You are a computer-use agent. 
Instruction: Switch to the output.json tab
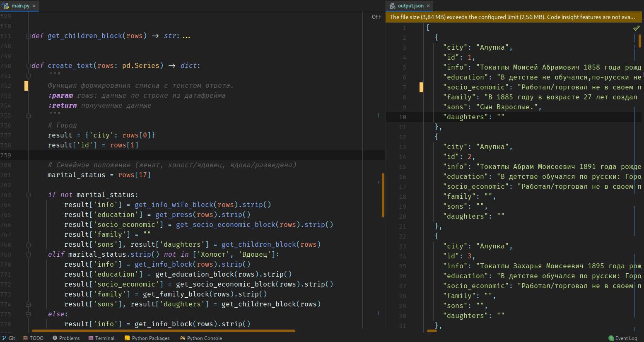(x=410, y=6)
